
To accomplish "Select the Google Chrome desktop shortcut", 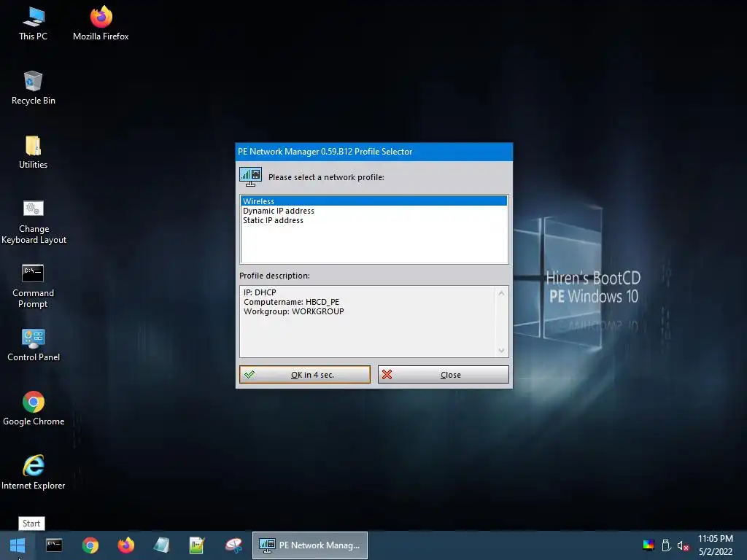I will (x=34, y=408).
